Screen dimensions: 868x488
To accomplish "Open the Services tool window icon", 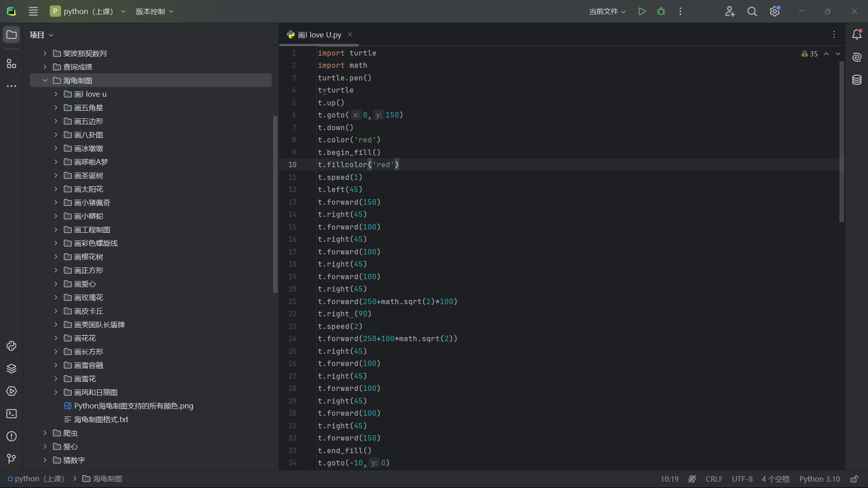I will pyautogui.click(x=11, y=391).
